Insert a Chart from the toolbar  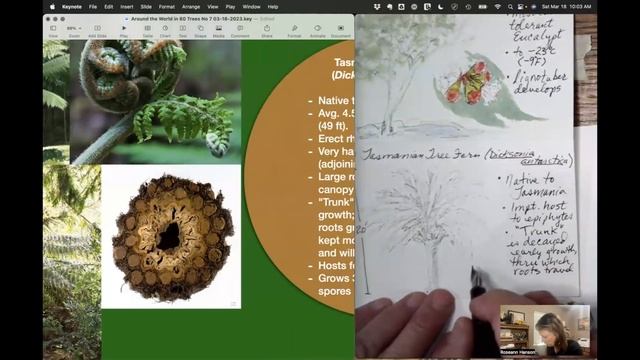165,30
